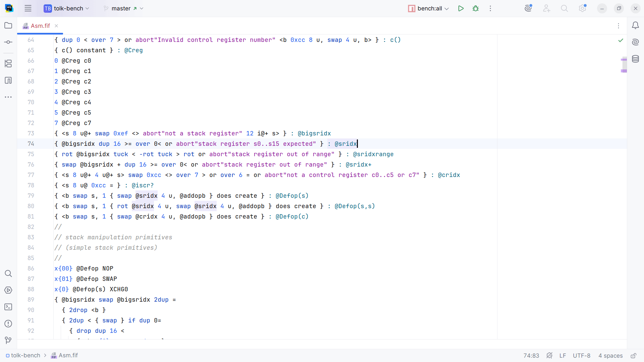
Task: Open the Commit tool window
Action: click(x=8, y=42)
